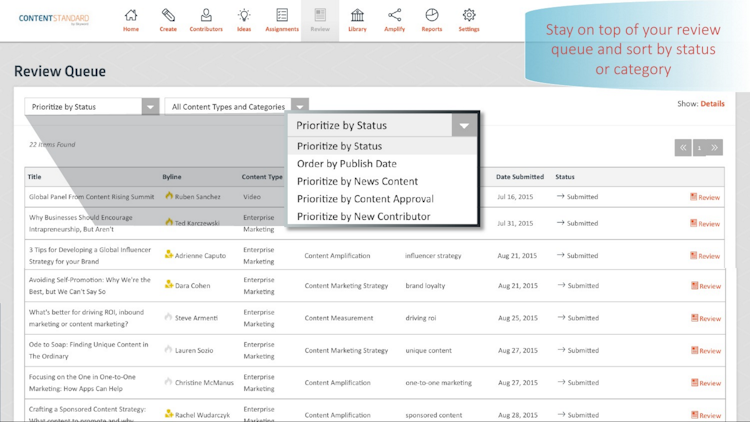
Task: Click flame icon beside Ruben Sanchez
Action: (x=169, y=196)
